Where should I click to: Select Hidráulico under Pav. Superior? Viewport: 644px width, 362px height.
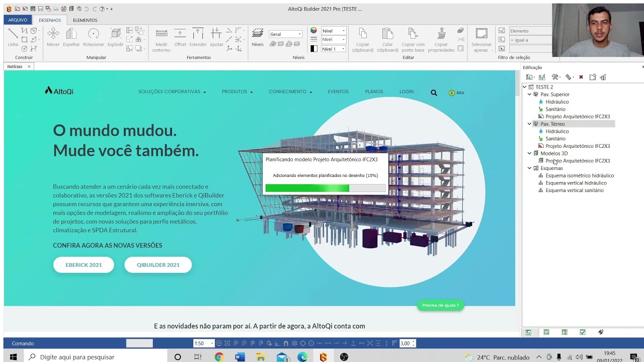[557, 102]
